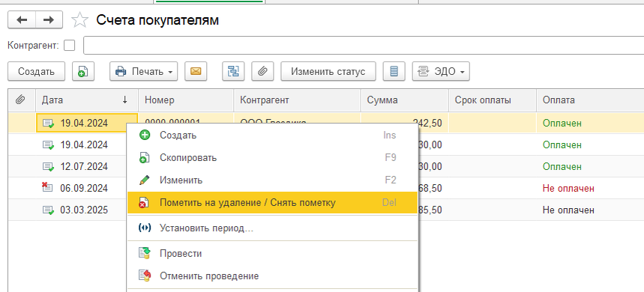This screenshot has width=644, height=292.
Task: Select the row dated 03.03.2025
Action: point(326,210)
